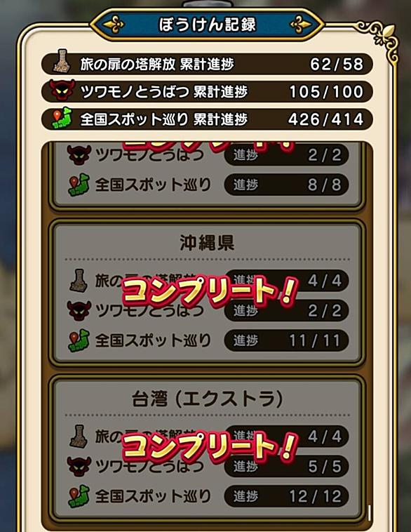Click the tower icon in 台湾 (エクストラ) card
Image resolution: width=411 pixels, height=532 pixels.
(x=79, y=437)
